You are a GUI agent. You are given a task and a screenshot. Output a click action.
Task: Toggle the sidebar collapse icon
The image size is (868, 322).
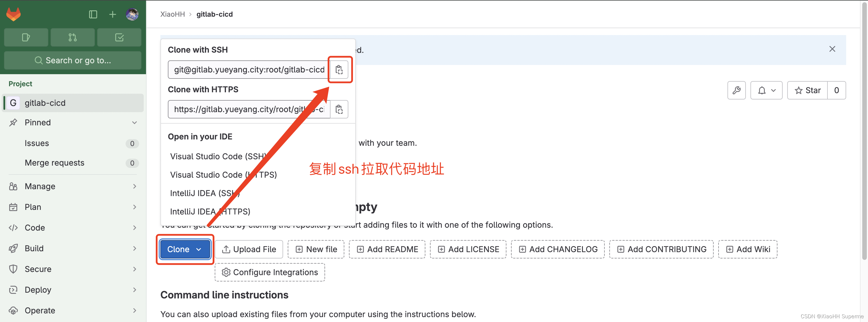[x=93, y=14]
